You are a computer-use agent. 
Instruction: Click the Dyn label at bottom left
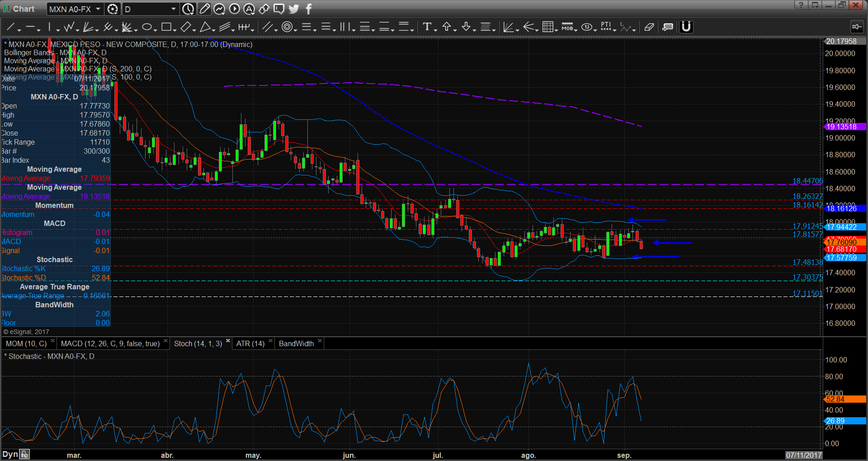pyautogui.click(x=10, y=454)
